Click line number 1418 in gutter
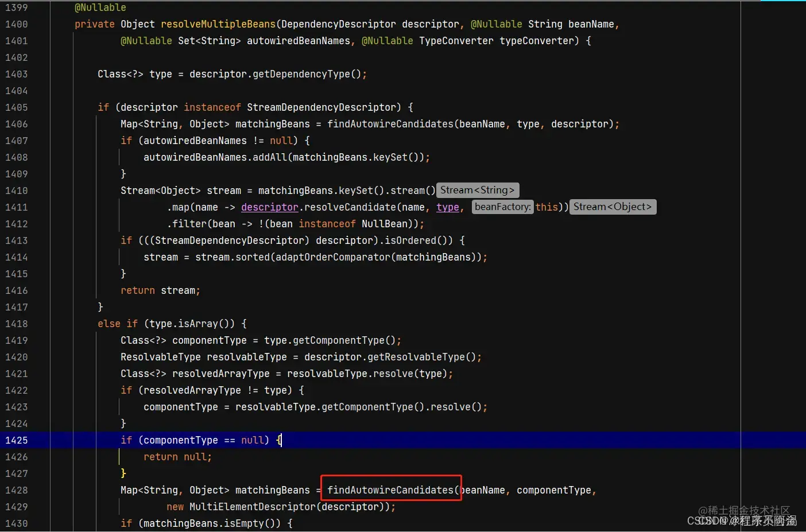Image resolution: width=806 pixels, height=532 pixels. tap(16, 324)
